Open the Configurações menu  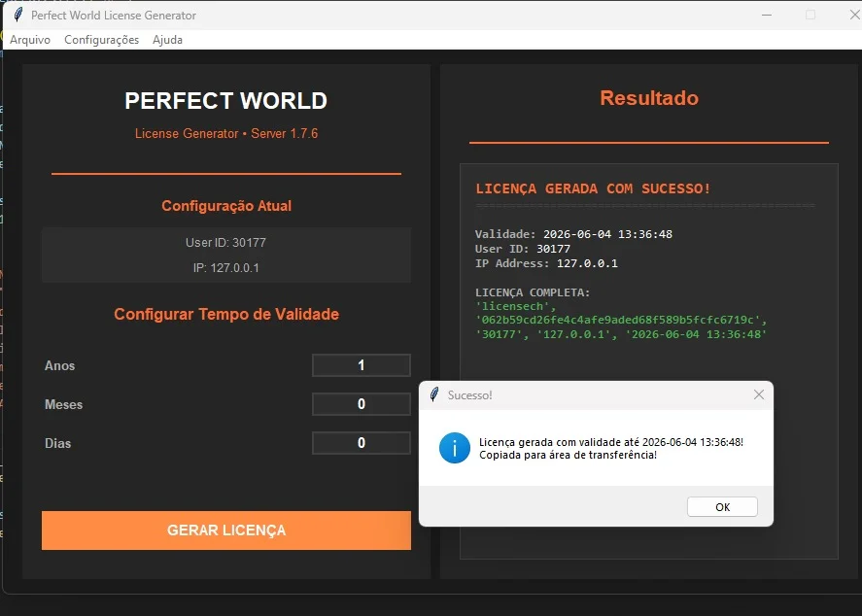click(x=102, y=40)
